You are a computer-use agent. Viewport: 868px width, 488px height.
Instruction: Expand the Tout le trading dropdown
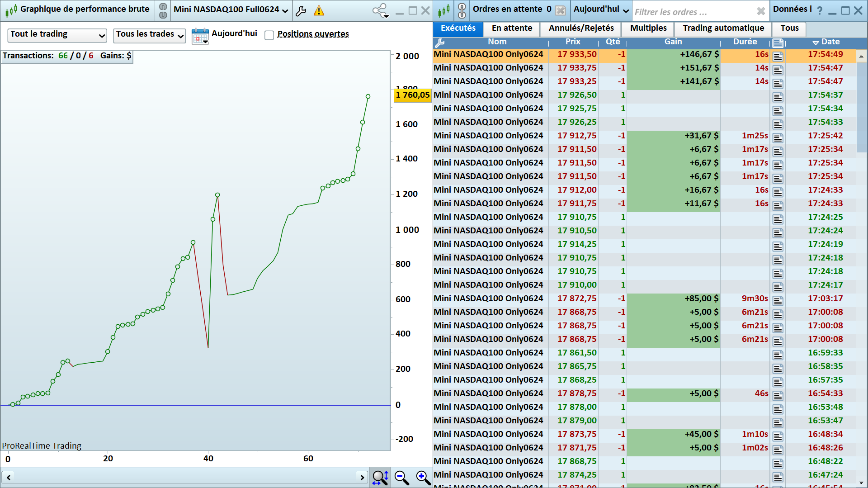pos(57,35)
